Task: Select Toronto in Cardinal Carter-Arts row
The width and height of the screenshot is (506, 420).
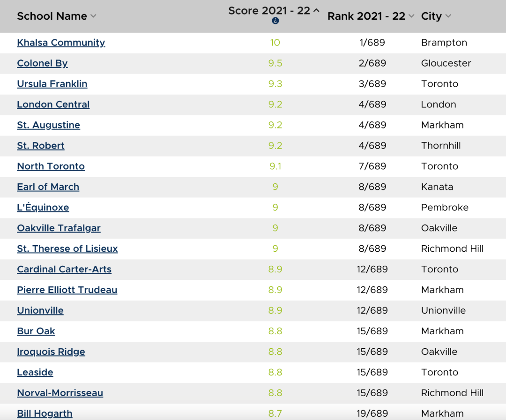Action: pos(439,270)
